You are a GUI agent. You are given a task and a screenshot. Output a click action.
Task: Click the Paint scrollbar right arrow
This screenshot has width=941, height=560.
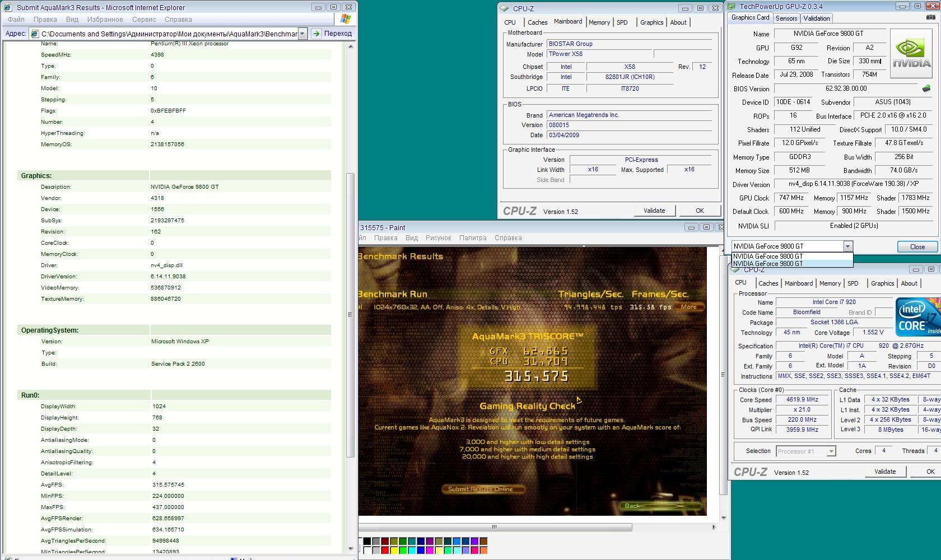[714, 527]
